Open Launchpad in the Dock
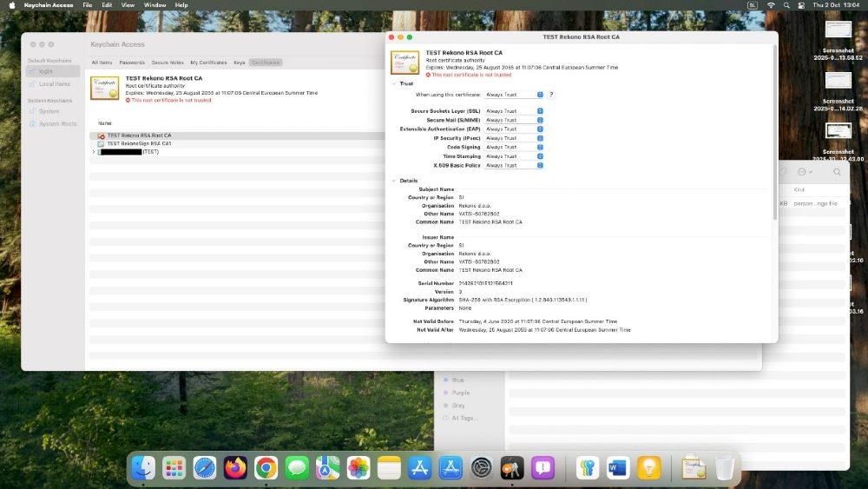 [x=174, y=468]
